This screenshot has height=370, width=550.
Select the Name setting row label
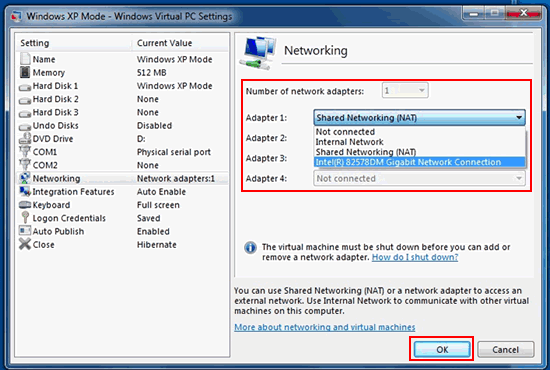click(44, 59)
